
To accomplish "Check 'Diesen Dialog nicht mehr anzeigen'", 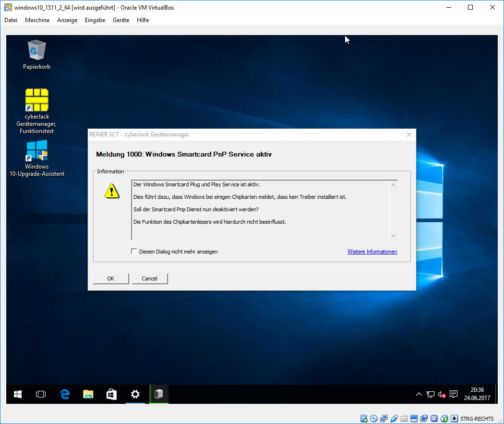I will click(x=134, y=252).
